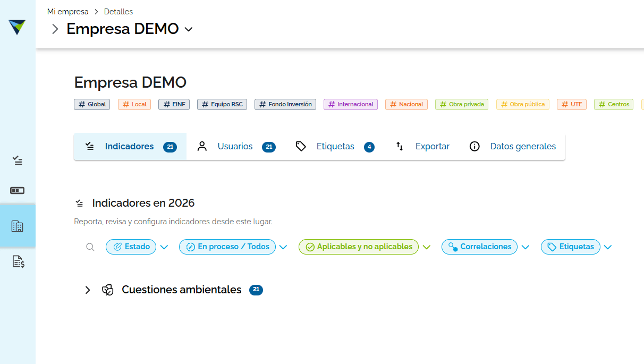Viewport: 644px width, 364px height.
Task: Switch to the Indicadores tab
Action: 130,147
